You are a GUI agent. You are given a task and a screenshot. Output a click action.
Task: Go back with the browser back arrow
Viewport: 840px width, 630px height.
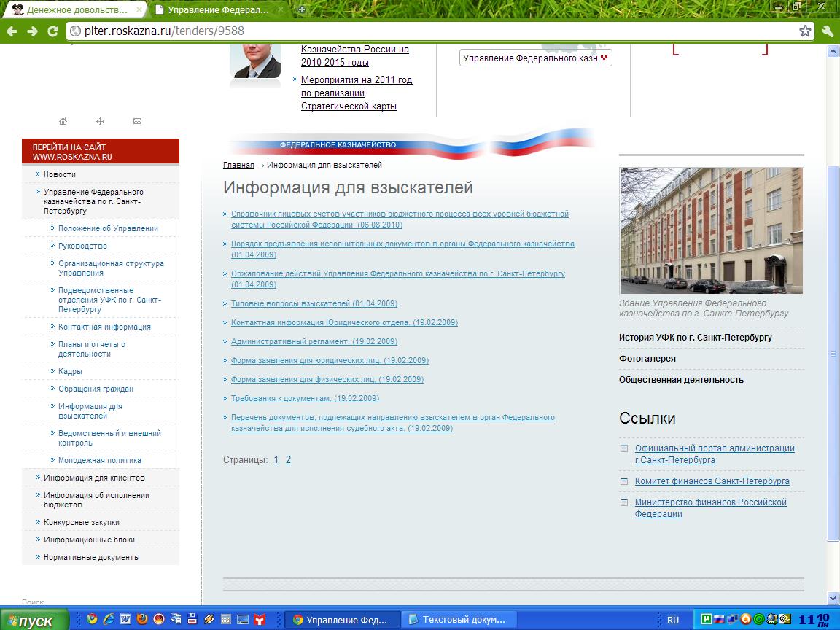pos(12,31)
